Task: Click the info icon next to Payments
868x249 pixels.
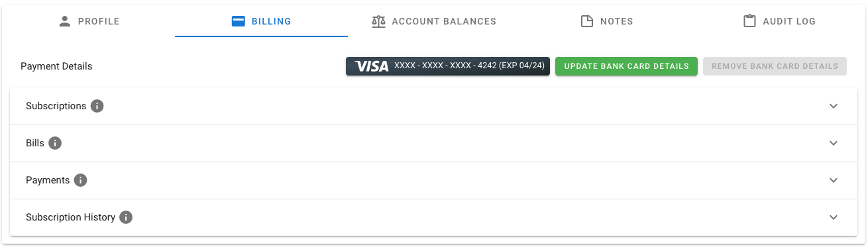Action: (81, 180)
